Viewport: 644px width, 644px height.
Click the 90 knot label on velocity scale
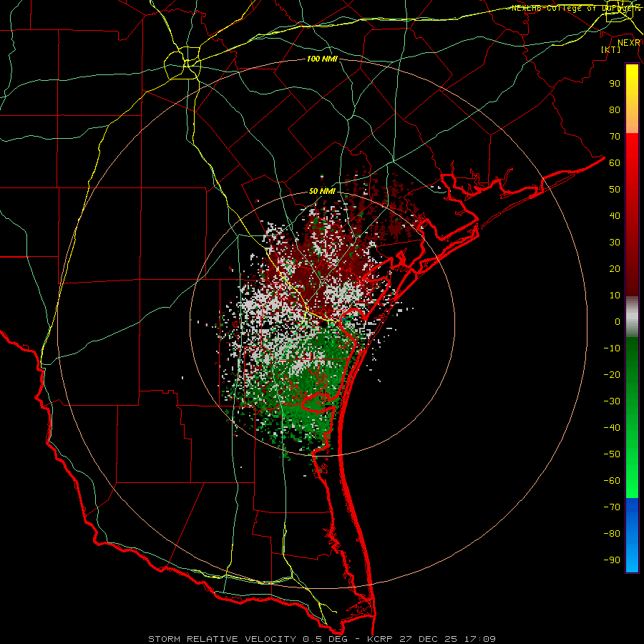pos(615,84)
